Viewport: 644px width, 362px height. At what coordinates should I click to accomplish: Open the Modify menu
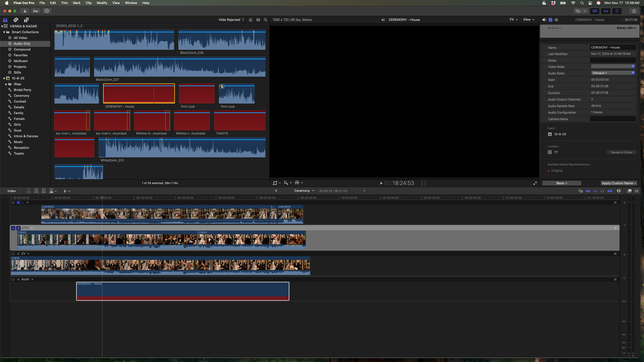102,3
